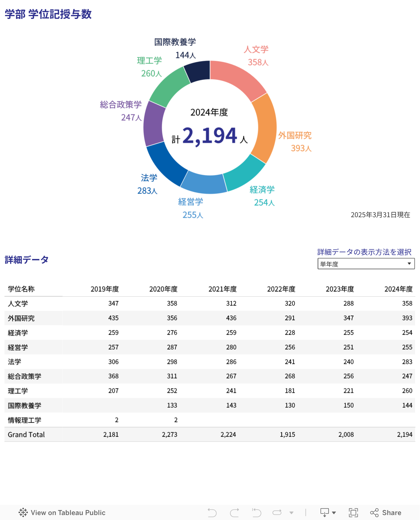420x520 pixels.
Task: Click the 経済学 label beside the donut
Action: pyautogui.click(x=262, y=190)
